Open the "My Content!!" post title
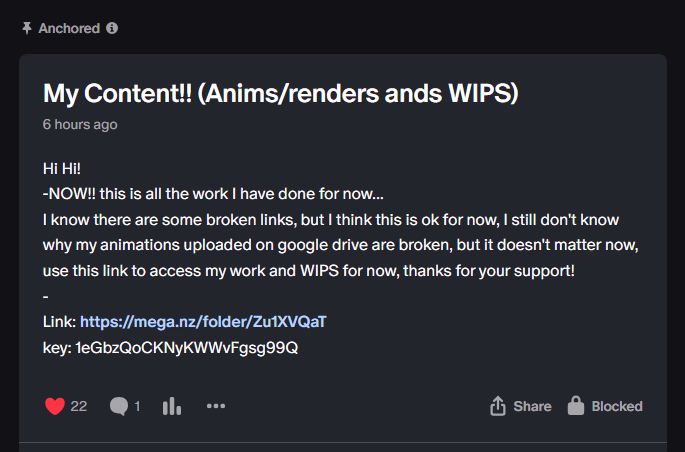The width and height of the screenshot is (685, 452). click(279, 93)
